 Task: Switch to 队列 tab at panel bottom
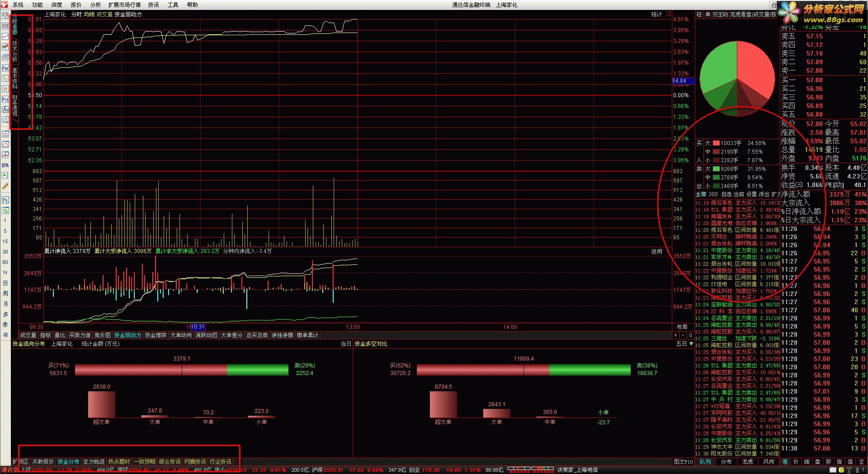pos(705,462)
